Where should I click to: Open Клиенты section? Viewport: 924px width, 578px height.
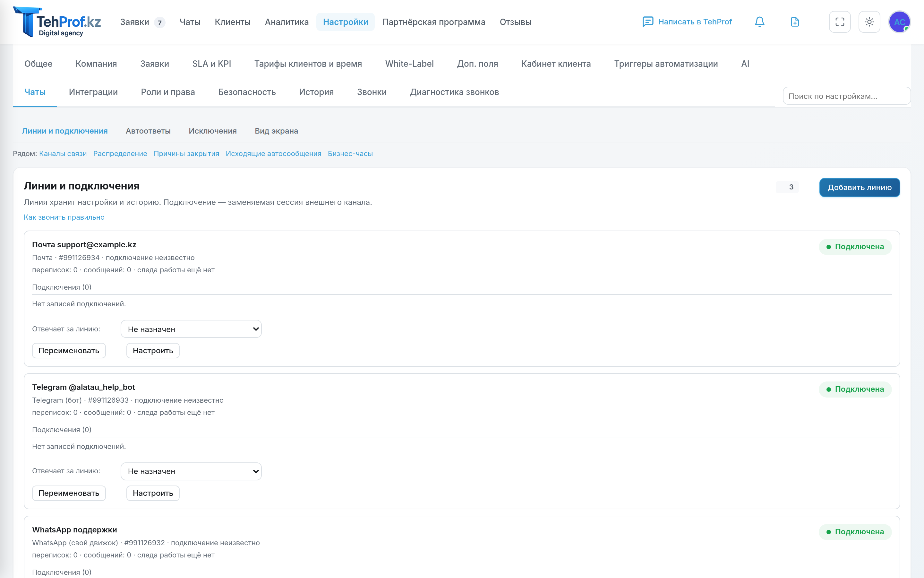click(x=233, y=22)
